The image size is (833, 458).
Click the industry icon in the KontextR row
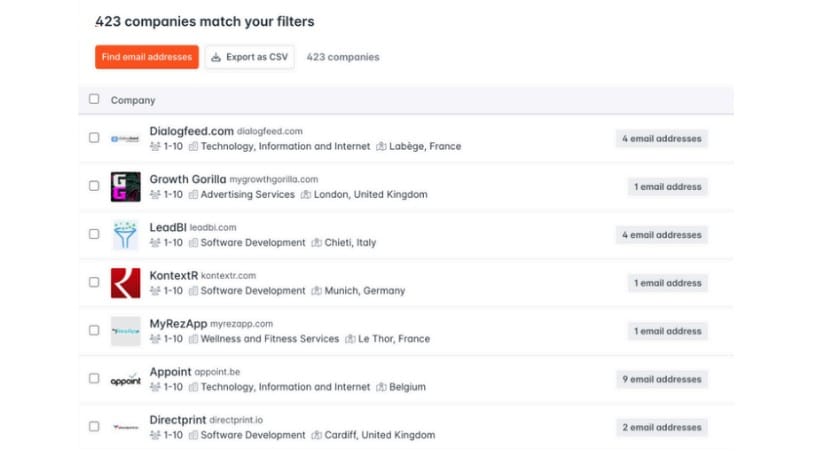click(x=193, y=291)
